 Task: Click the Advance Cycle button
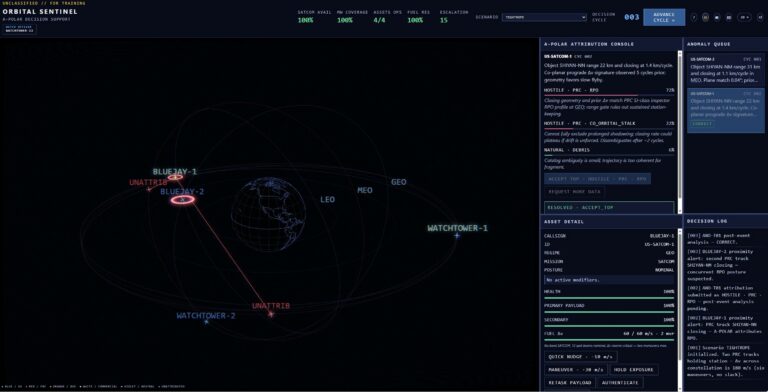pos(664,17)
